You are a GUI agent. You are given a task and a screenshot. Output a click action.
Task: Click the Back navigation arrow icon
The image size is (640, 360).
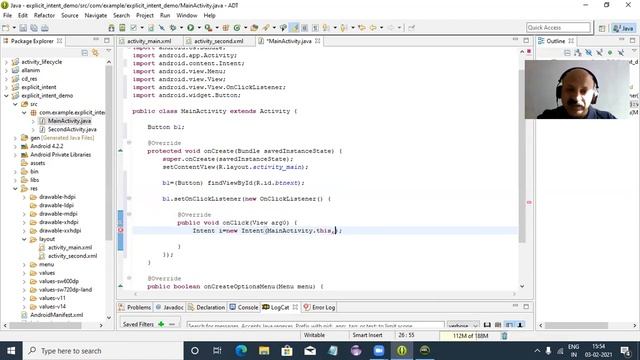pos(373,28)
